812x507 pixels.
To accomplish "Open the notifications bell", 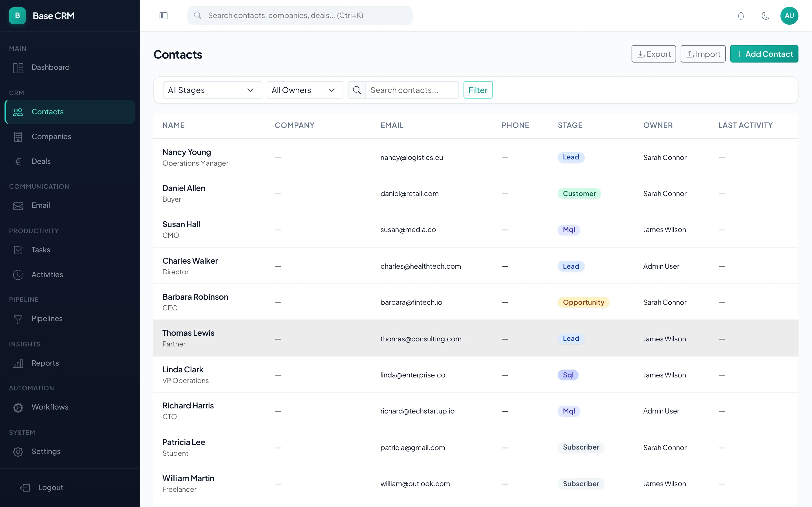I will click(741, 15).
